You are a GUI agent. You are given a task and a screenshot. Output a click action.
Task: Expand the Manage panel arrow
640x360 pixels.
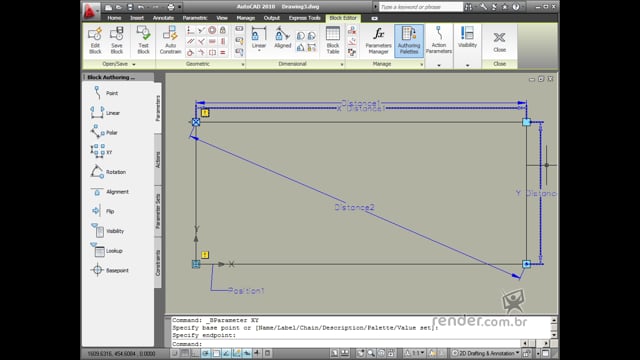pyautogui.click(x=422, y=64)
